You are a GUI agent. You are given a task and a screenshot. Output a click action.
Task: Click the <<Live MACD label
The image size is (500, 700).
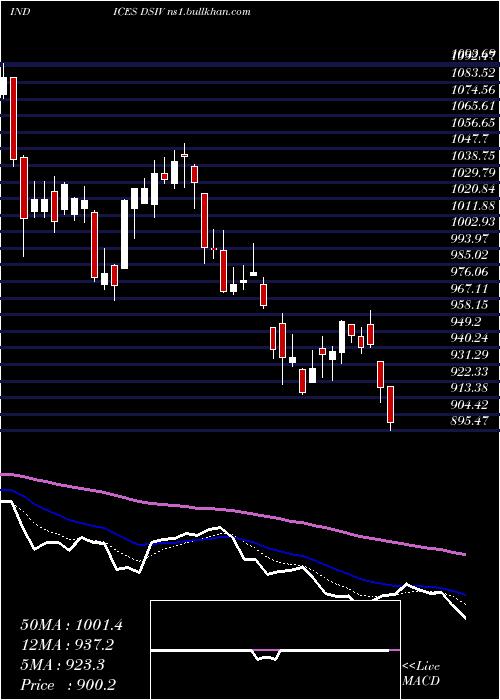421,673
